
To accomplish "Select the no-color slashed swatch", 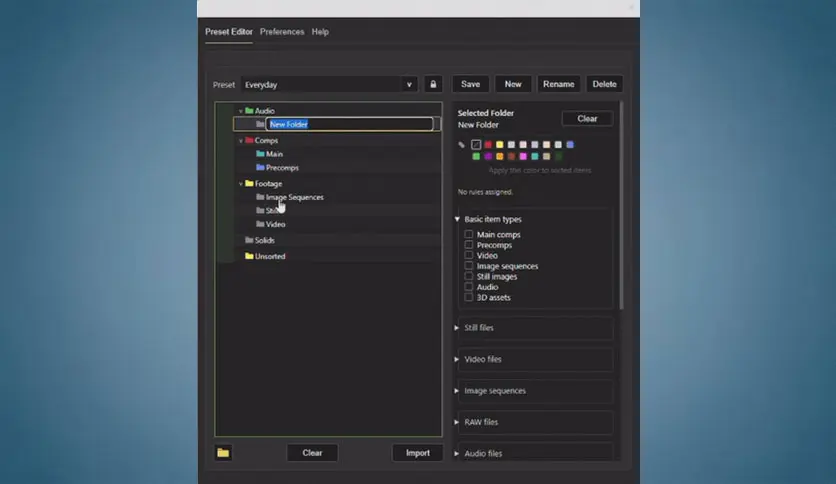I will (x=476, y=144).
